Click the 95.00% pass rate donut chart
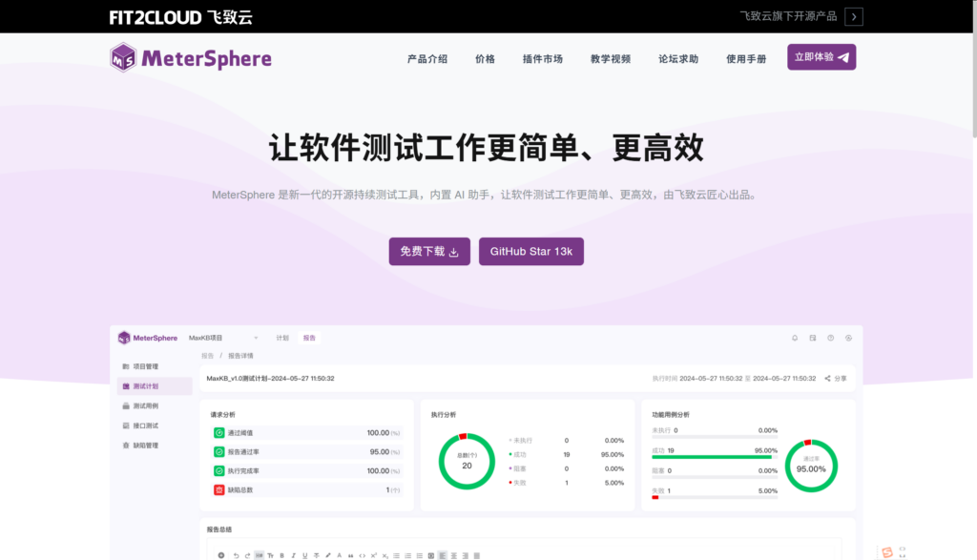The image size is (977, 560). [x=811, y=466]
